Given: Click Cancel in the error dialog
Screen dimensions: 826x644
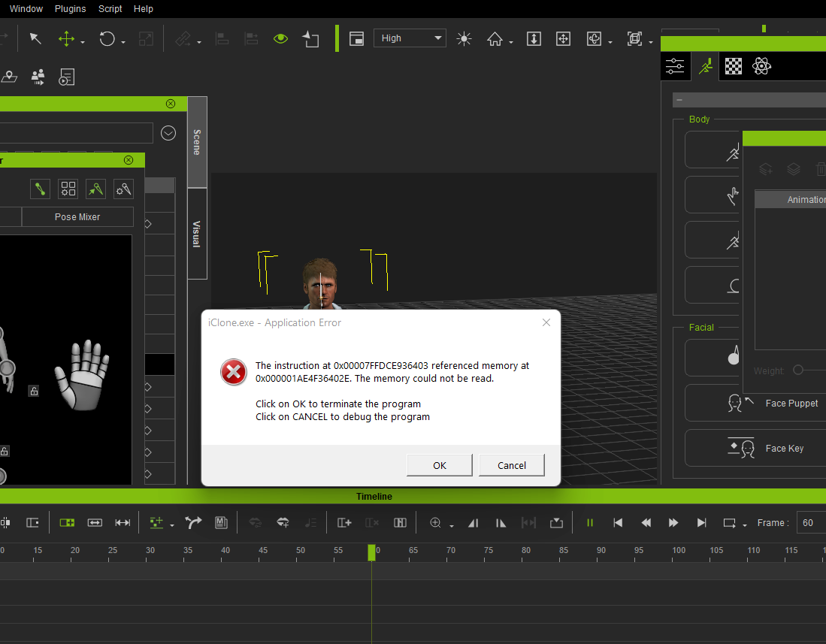Looking at the screenshot, I should 512,465.
